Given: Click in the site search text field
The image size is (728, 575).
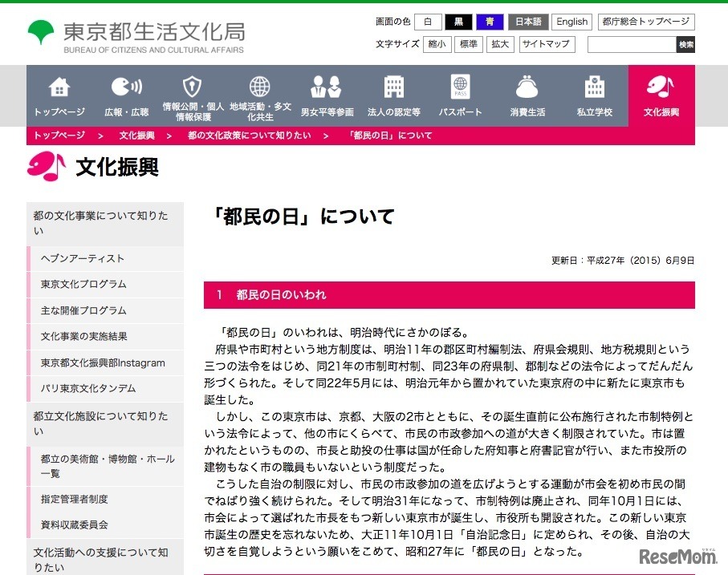Looking at the screenshot, I should [631, 45].
